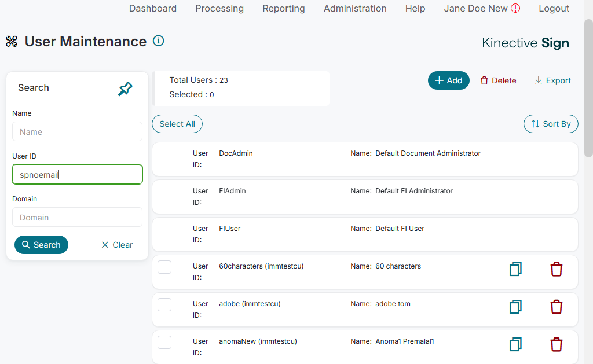Click the page vertical scrollbar
The height and width of the screenshot is (364, 593).
click(x=588, y=87)
